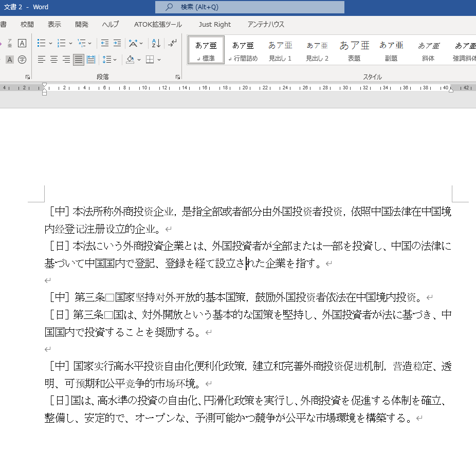This screenshot has height=454, width=476.
Task: Click the word 外商投資企業 in second paragraph
Action: tap(153, 245)
